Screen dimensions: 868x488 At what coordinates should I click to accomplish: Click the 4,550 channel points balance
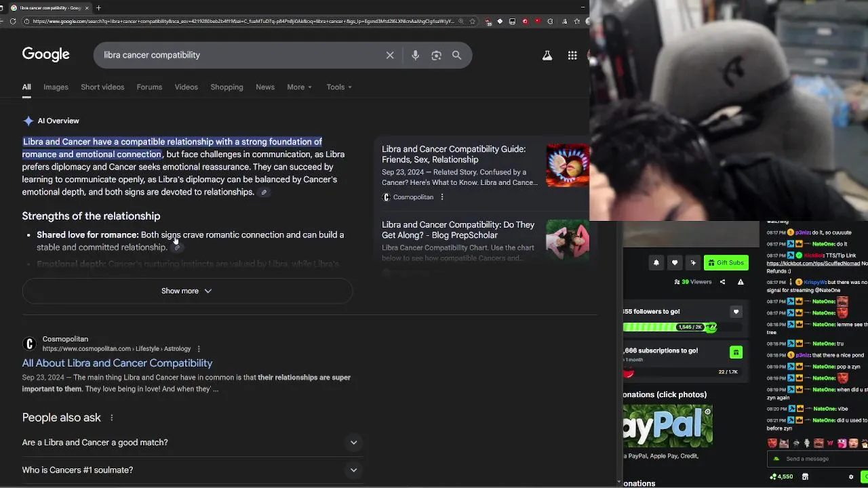tap(781, 476)
